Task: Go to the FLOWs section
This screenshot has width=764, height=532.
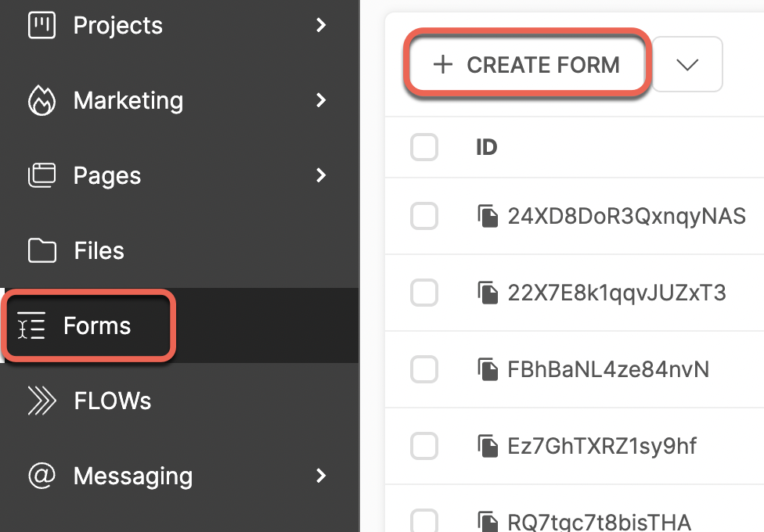Action: click(x=179, y=401)
